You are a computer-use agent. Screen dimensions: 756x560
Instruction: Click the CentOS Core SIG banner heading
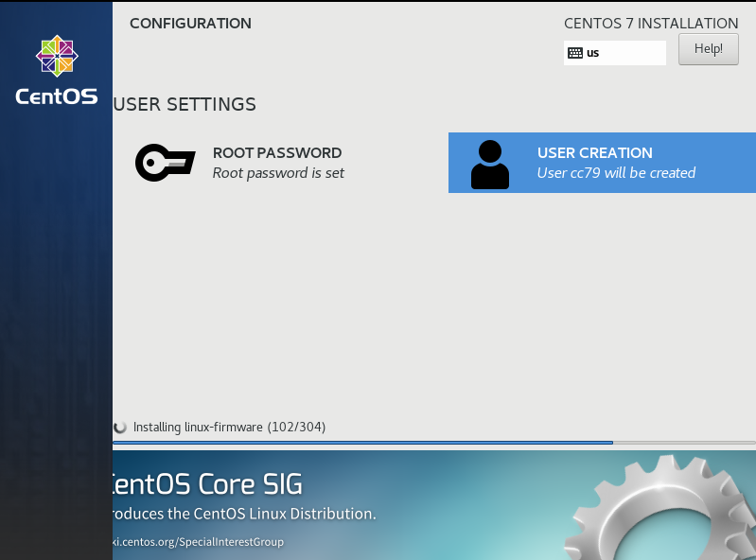207,484
